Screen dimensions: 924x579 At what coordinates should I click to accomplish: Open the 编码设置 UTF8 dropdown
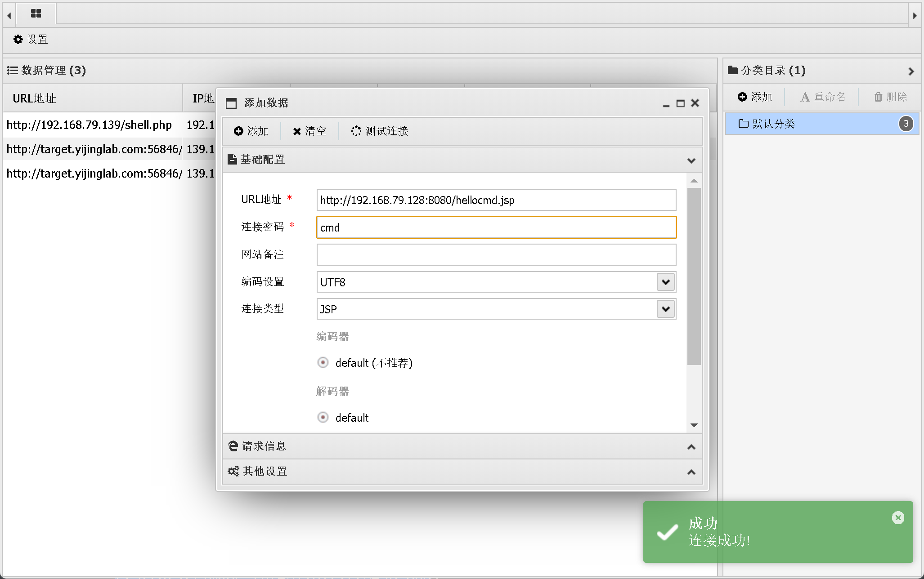click(x=665, y=282)
